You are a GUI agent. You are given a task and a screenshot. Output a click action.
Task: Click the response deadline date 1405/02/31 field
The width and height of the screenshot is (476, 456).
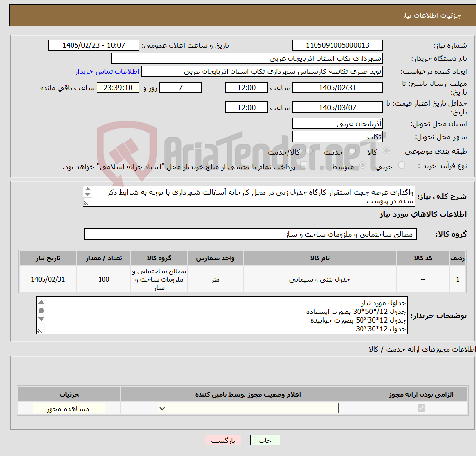tap(337, 88)
